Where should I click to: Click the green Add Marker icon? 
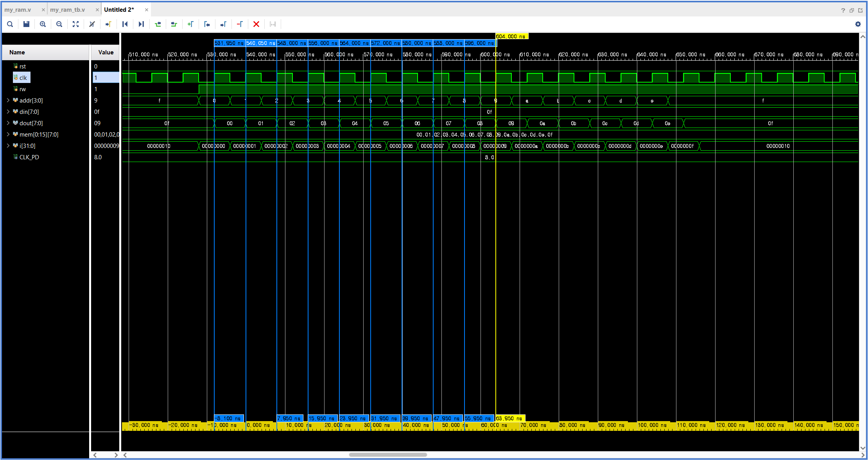point(190,24)
